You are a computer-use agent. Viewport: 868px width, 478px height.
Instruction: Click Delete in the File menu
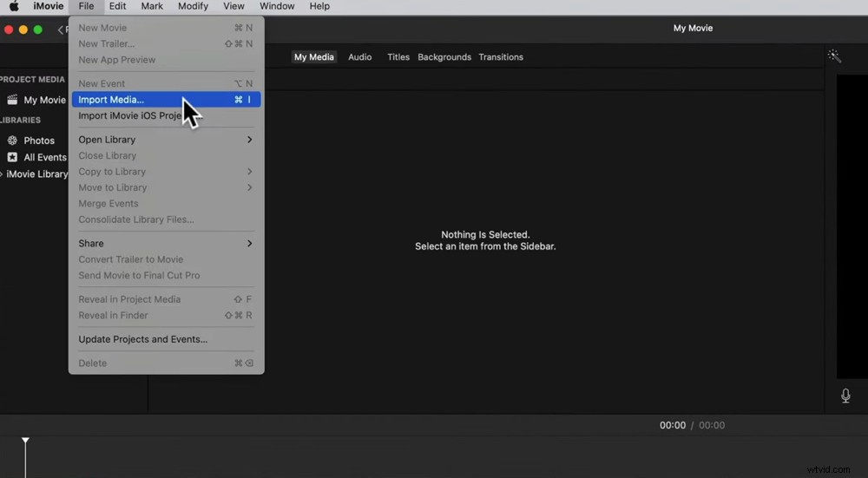(166, 363)
